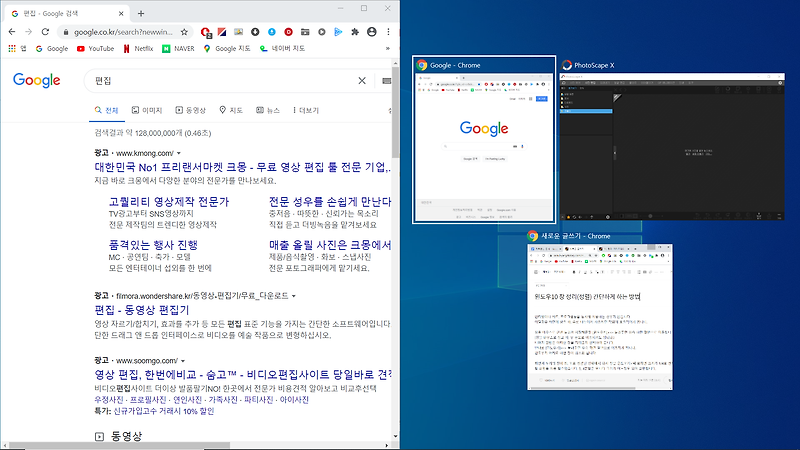Go back with the browser back arrow
This screenshot has height=450, width=800.
click(12, 32)
